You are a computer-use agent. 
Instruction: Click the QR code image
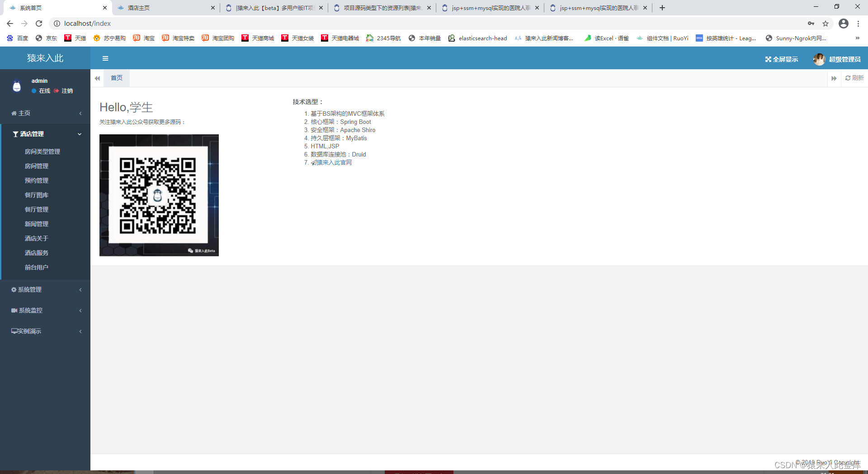pyautogui.click(x=159, y=195)
